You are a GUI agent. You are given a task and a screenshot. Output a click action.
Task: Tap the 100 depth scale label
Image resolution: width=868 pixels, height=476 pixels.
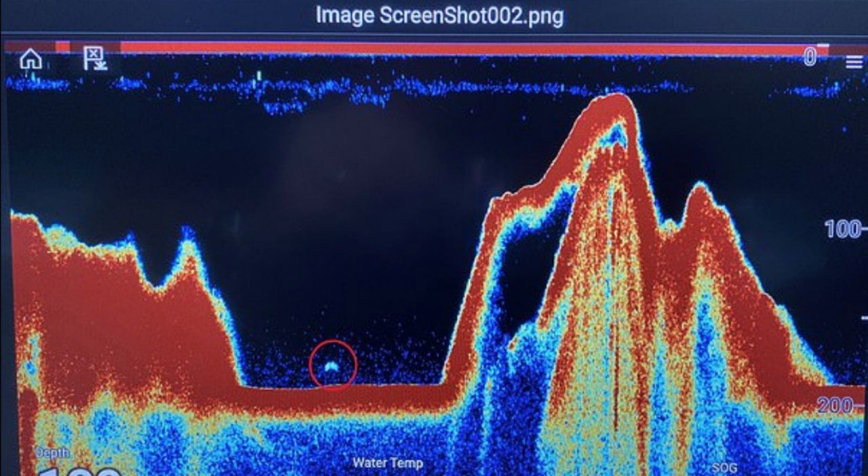(841, 229)
